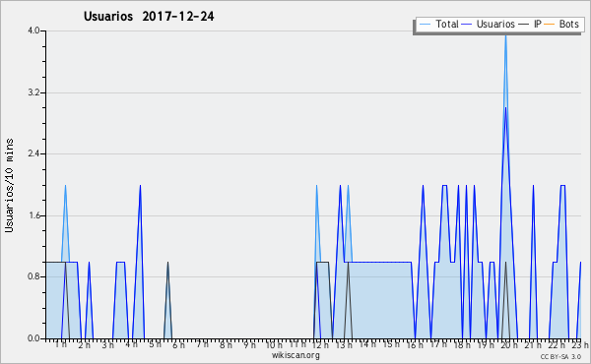Click the '22 h' x-axis label
Viewport: 591px width, 364px height.
point(557,344)
